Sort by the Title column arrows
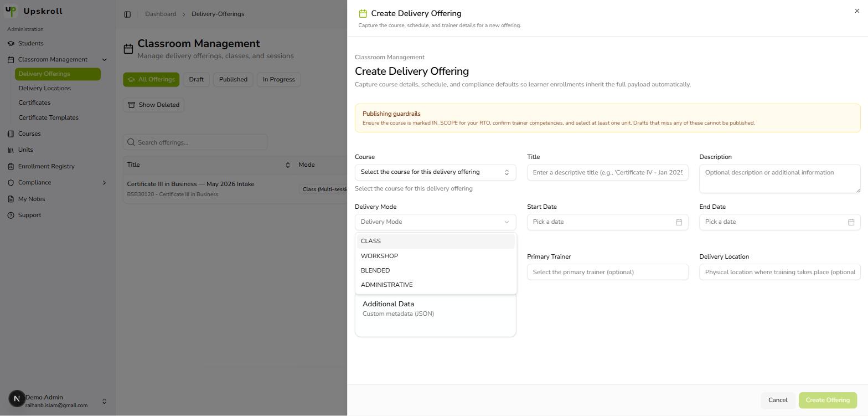868x416 pixels. (287, 165)
